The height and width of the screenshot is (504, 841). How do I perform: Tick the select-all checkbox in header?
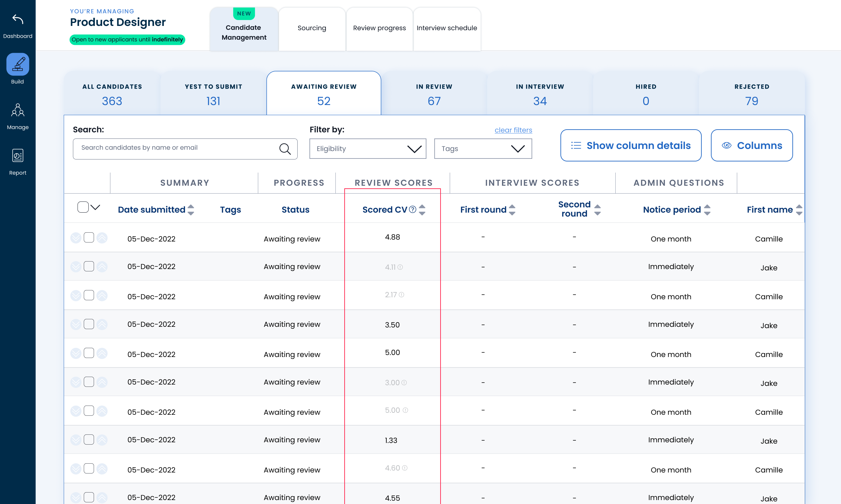pyautogui.click(x=83, y=207)
